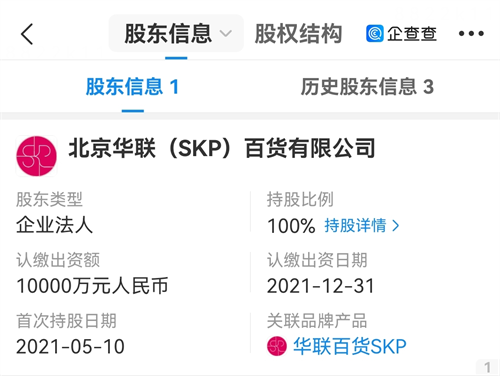Expand the 股东信息 dropdown chevron

click(x=225, y=33)
